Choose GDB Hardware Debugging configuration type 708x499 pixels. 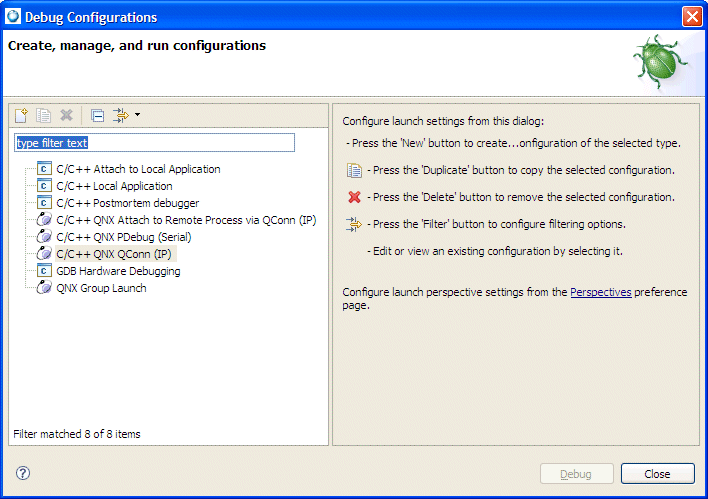pyautogui.click(x=118, y=271)
